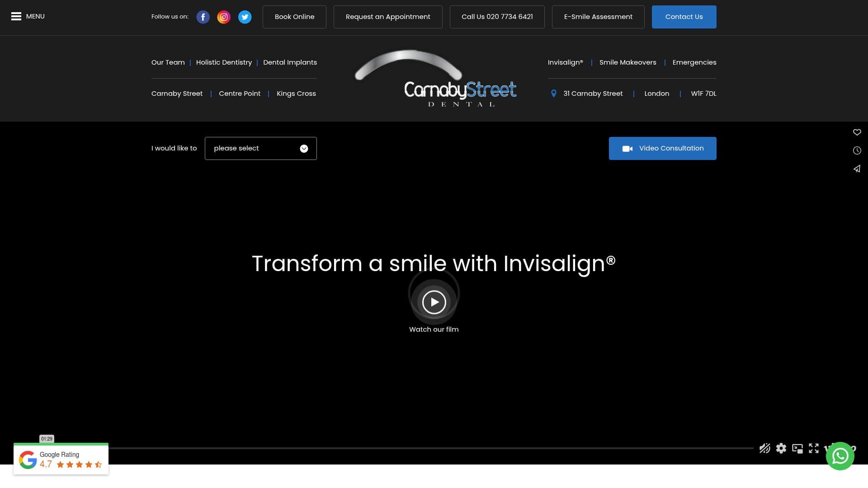Click the 31 Carnaby Street address

[x=593, y=94]
